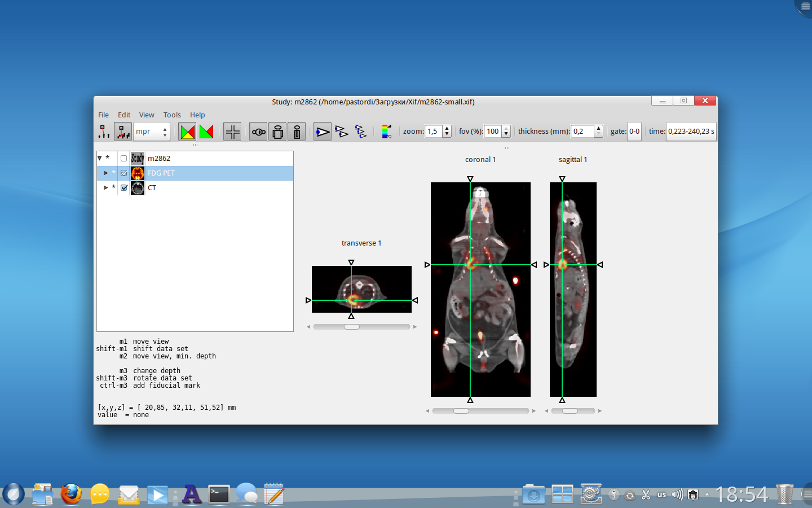Collapse the m2862 study tree node
The width and height of the screenshot is (812, 508).
100,159
